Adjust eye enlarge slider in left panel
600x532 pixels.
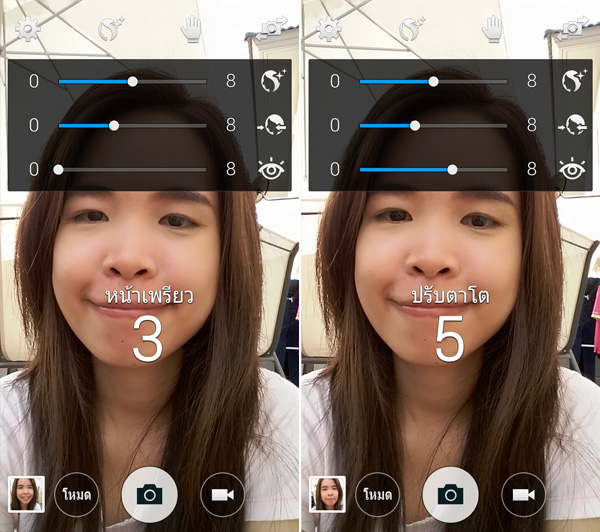pyautogui.click(x=132, y=170)
